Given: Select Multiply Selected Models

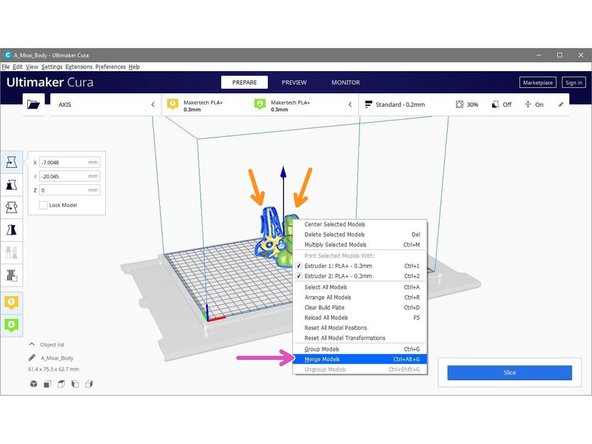Looking at the screenshot, I should [360, 245].
